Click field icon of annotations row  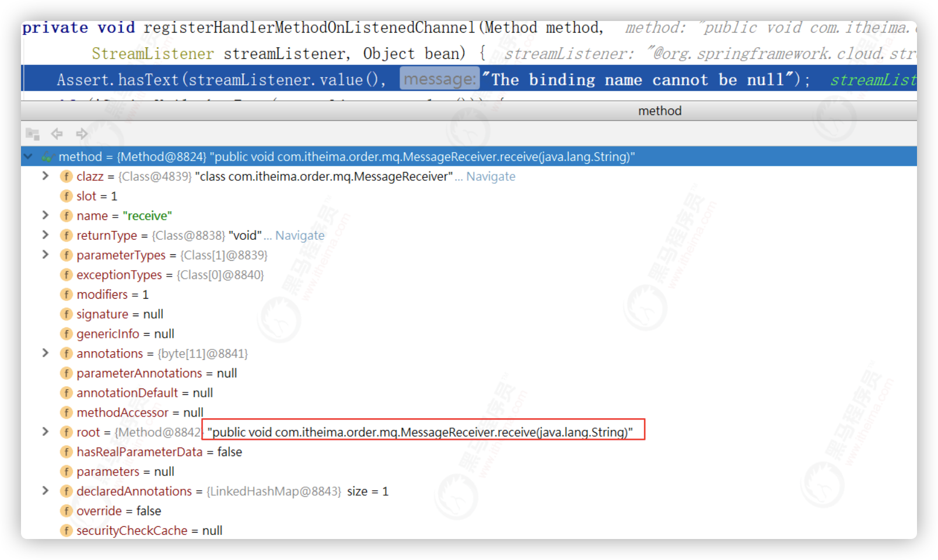point(66,353)
